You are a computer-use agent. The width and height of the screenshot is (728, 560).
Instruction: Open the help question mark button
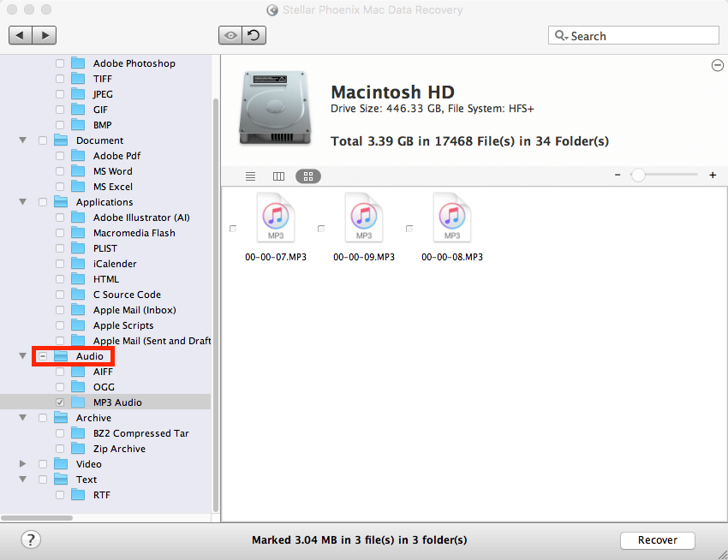[31, 539]
